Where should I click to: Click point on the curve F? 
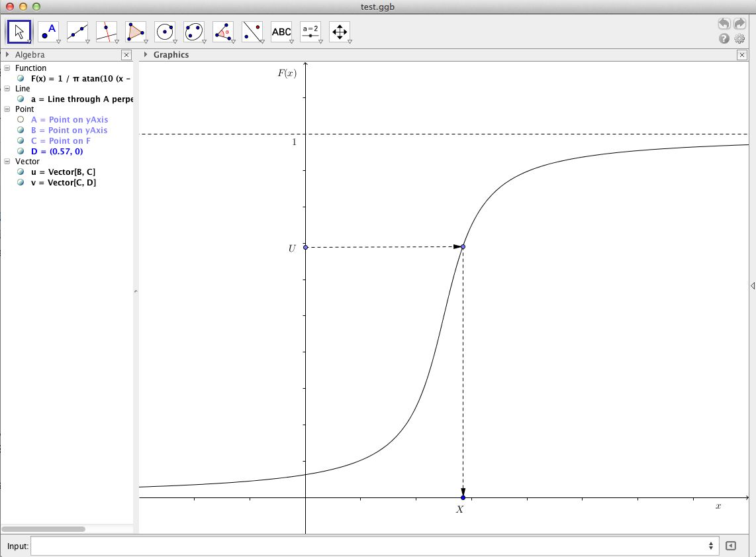point(463,247)
